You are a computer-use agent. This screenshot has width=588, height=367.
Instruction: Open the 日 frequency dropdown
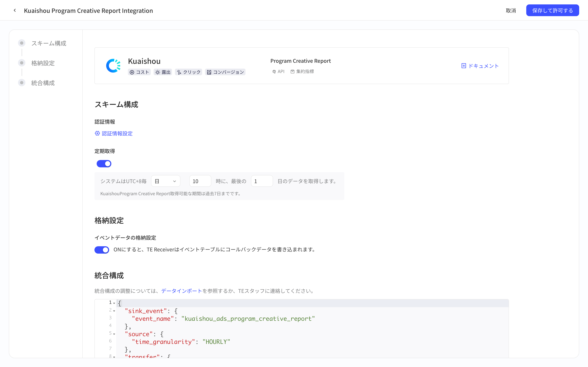[x=165, y=181]
